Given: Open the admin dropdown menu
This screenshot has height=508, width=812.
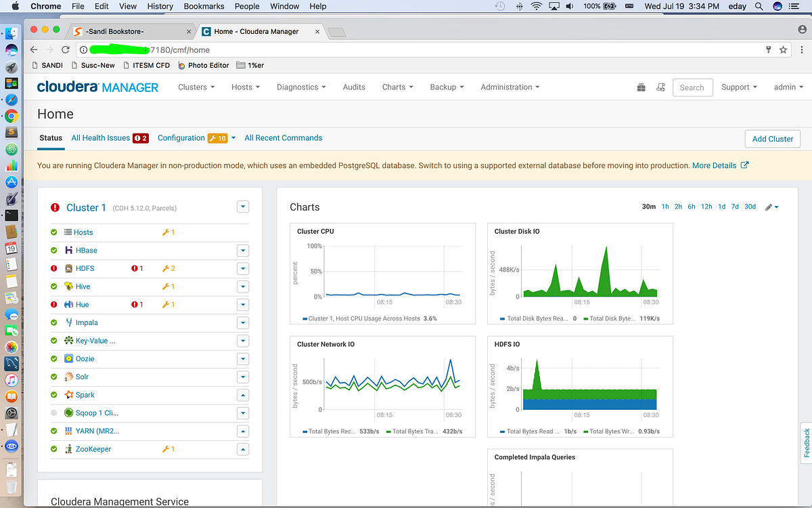Looking at the screenshot, I should click(788, 87).
